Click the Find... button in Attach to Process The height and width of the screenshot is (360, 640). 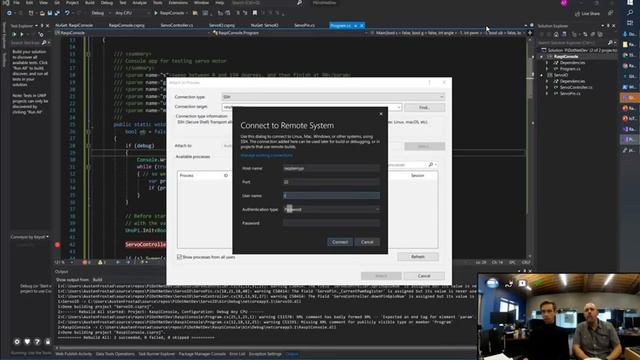(424, 107)
